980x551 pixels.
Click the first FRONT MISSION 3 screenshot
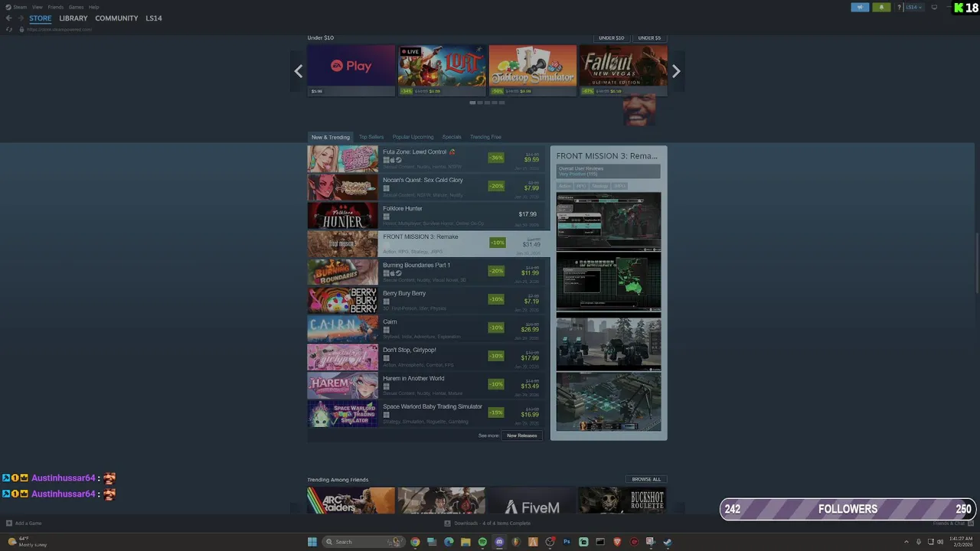[x=609, y=222]
